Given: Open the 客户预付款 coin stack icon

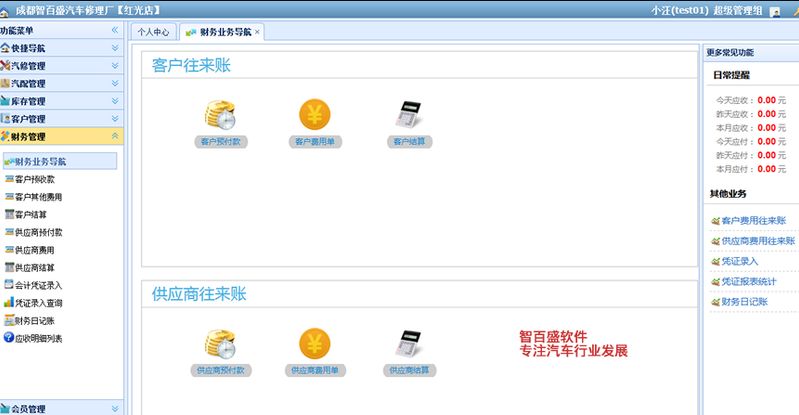Looking at the screenshot, I should 220,115.
